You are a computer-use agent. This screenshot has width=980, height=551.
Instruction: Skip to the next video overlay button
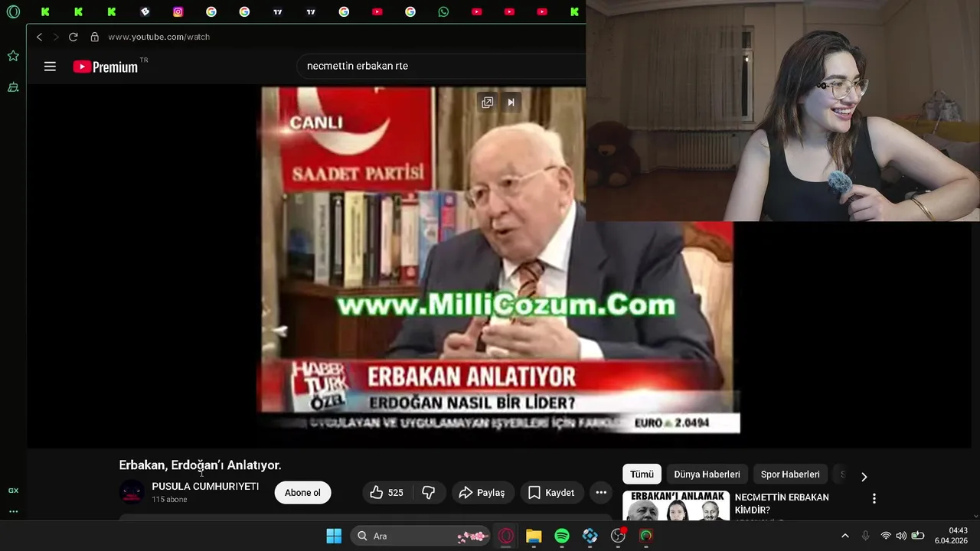click(x=511, y=103)
